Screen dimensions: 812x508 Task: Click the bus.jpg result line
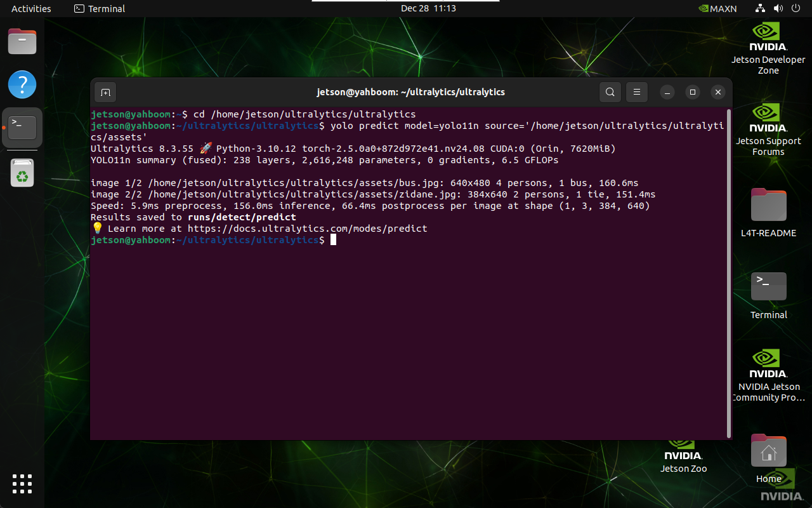click(365, 183)
